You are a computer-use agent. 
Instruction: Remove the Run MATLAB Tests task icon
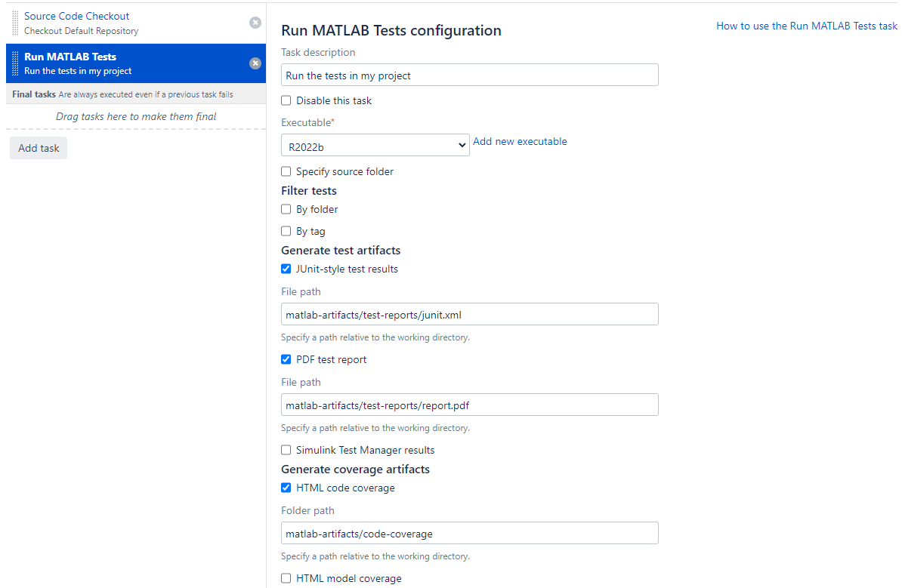tap(255, 63)
